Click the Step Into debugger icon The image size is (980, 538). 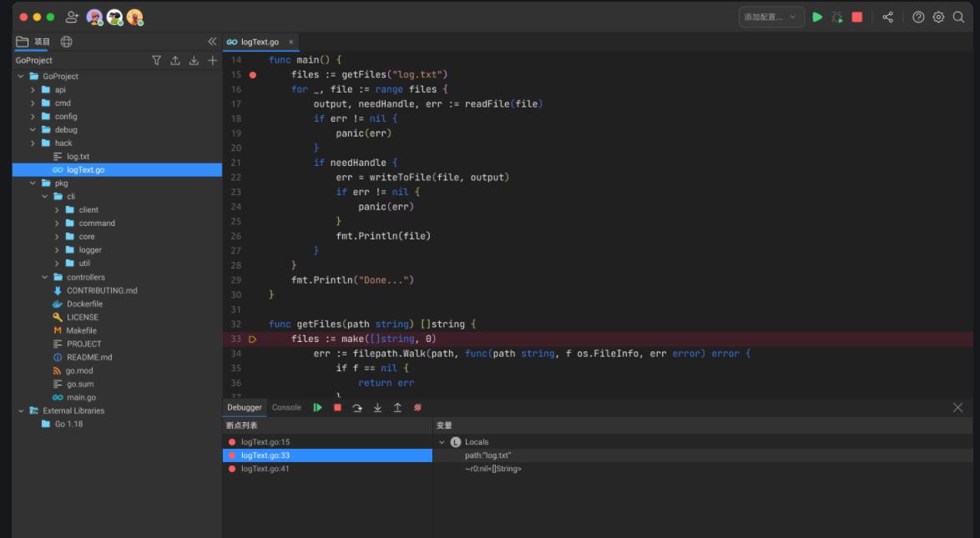(x=377, y=408)
